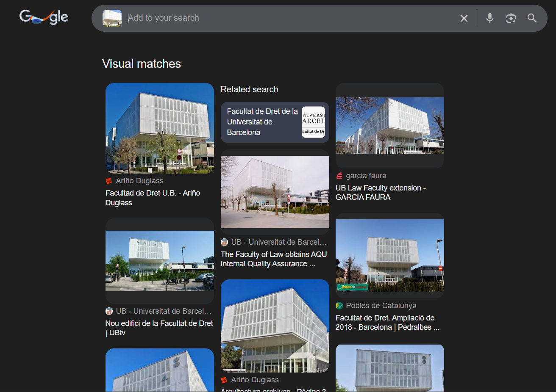Viewport: 556px width, 392px height.
Task: Click 'Pobles de Catalunya' source name
Action: (381, 306)
